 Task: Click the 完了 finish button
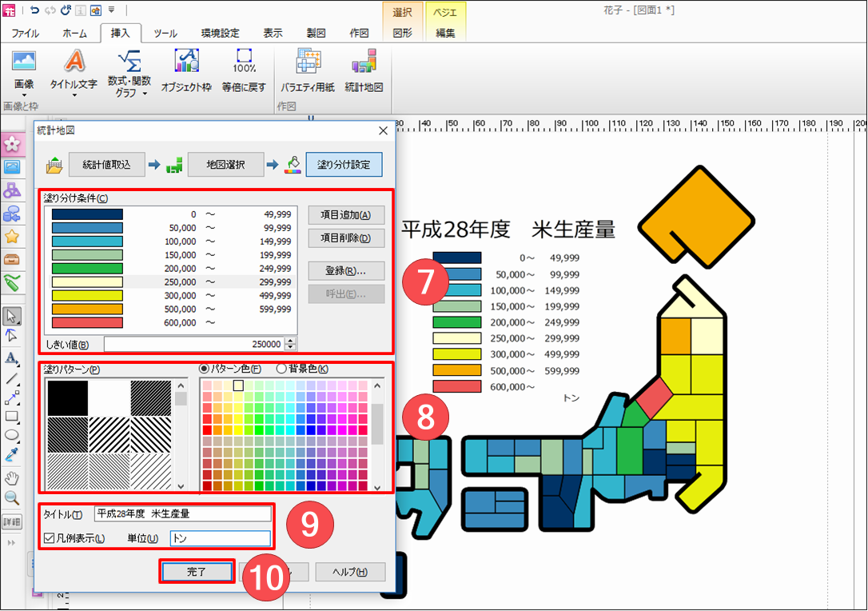pos(197,572)
